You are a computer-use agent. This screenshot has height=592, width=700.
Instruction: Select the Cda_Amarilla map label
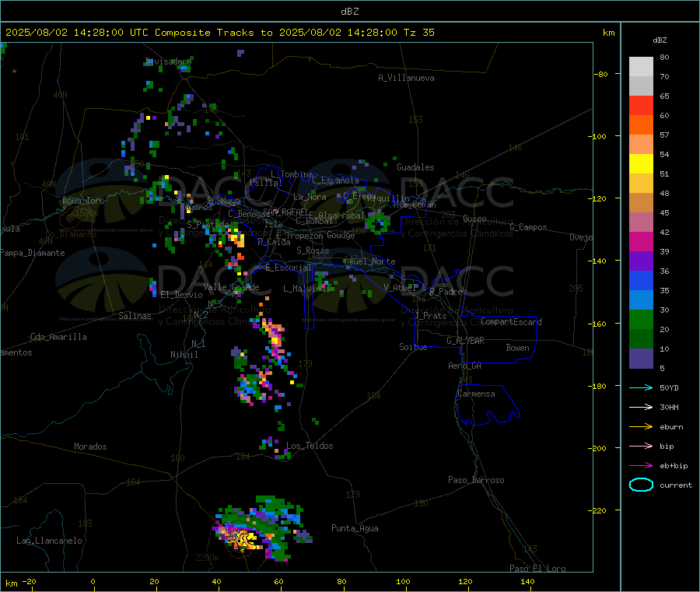[x=58, y=337]
